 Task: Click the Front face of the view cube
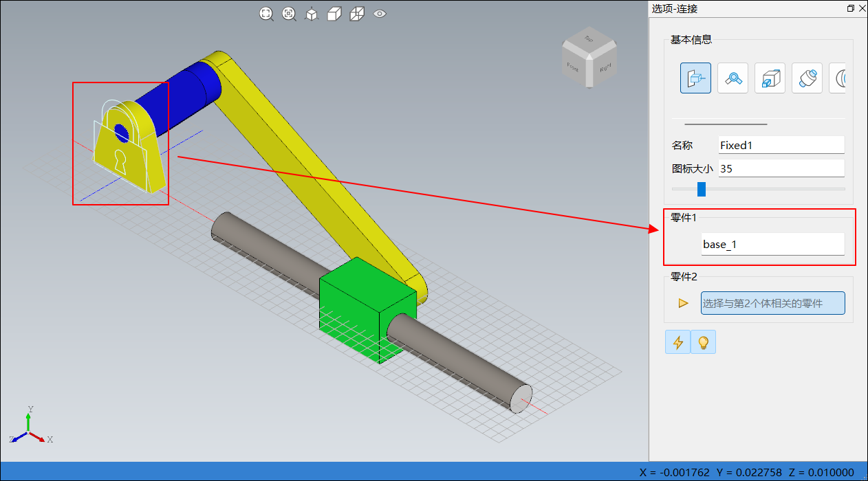(x=573, y=66)
